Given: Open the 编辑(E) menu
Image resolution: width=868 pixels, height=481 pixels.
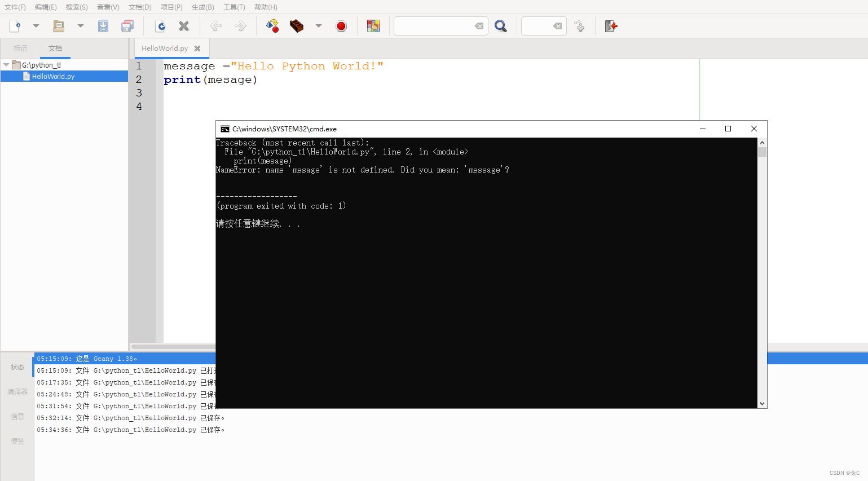Looking at the screenshot, I should 46,7.
